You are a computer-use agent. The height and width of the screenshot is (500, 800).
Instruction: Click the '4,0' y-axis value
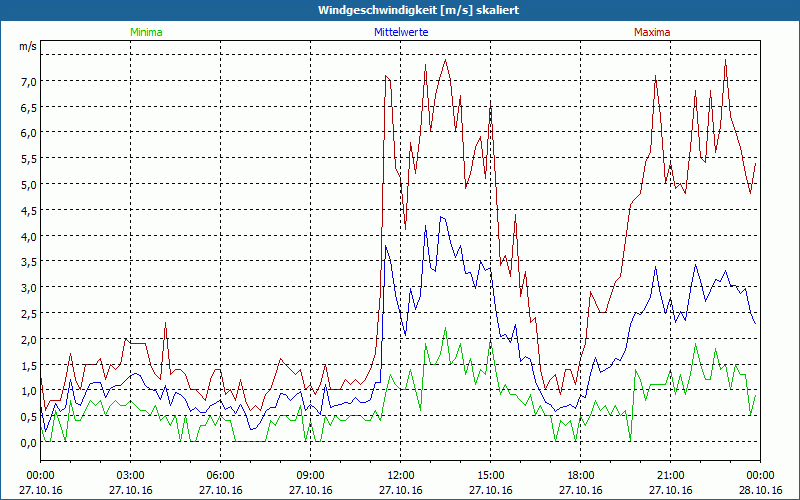28,236
